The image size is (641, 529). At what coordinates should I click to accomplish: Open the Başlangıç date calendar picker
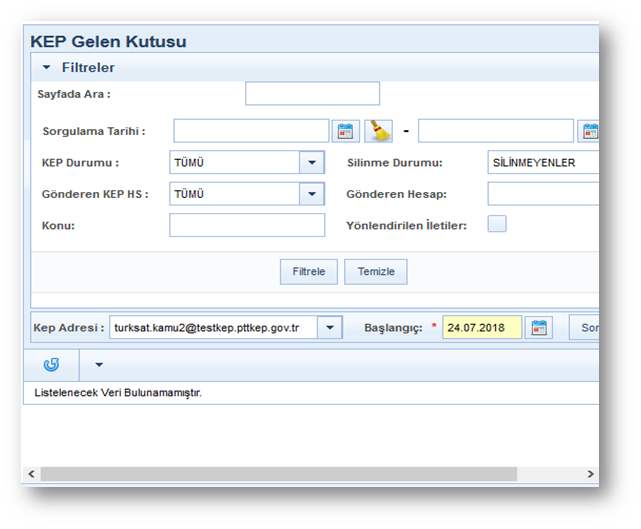540,328
